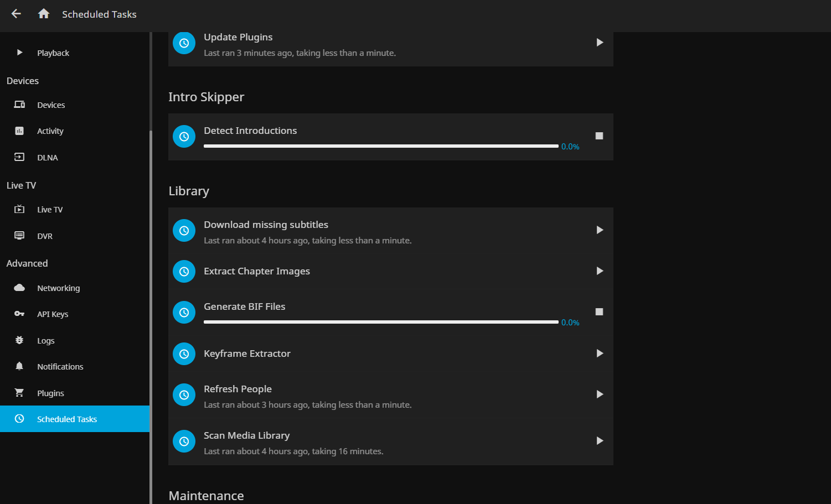The image size is (831, 504).
Task: Run the Extract Chapter Images task
Action: [599, 271]
